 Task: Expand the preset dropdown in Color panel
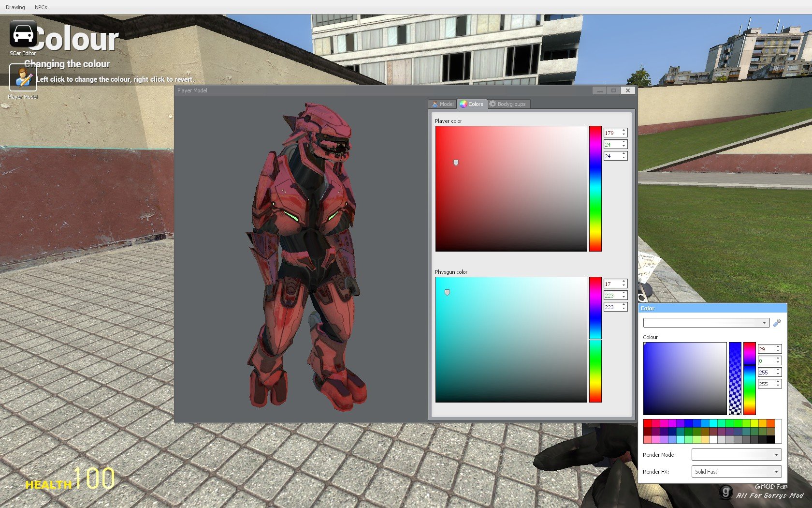[x=706, y=323]
